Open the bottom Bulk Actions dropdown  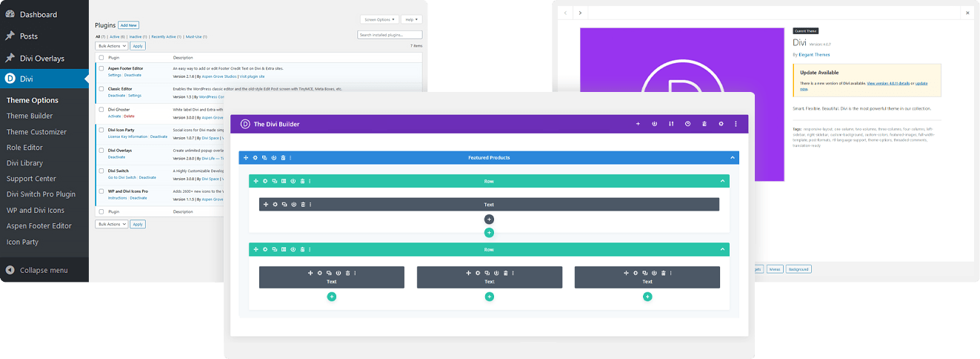112,224
